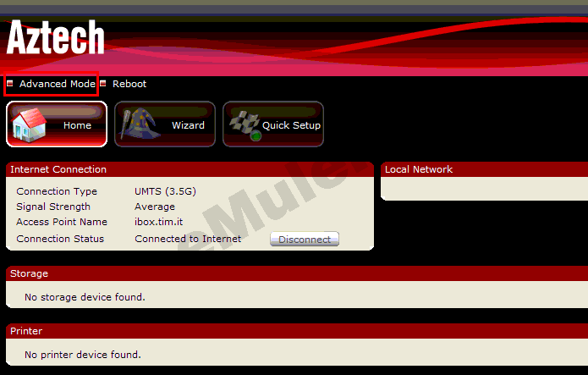This screenshot has height=375, width=588.
Task: Click the checkered flag Quick Setup icon
Action: [245, 125]
